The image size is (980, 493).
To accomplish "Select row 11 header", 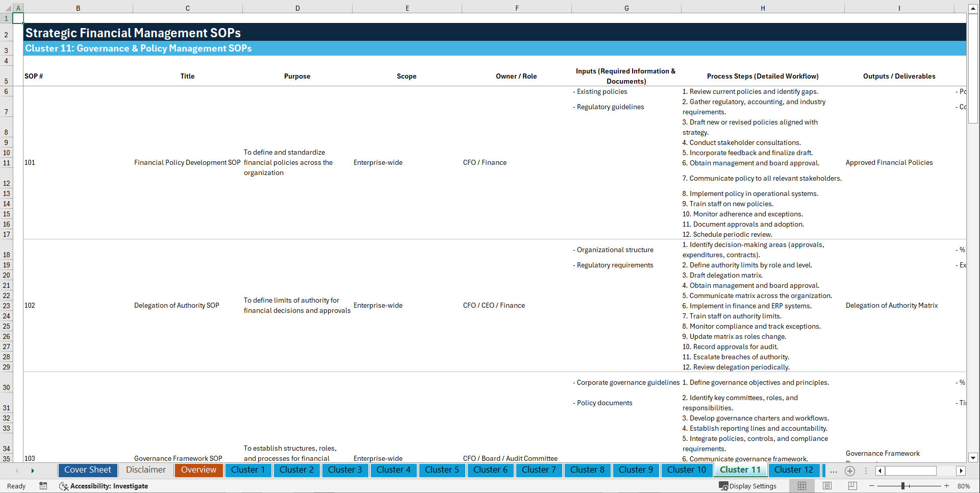I will point(7,162).
